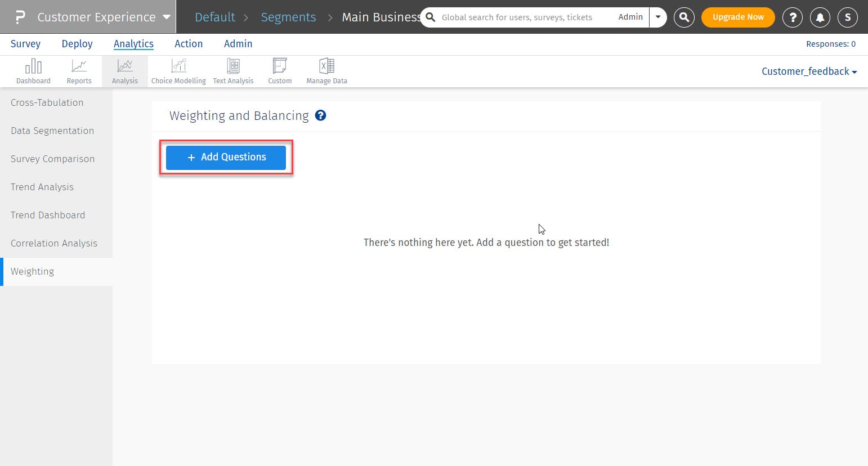Expand the Customer_feedback survey selector
This screenshot has width=868, height=466.
tap(809, 71)
